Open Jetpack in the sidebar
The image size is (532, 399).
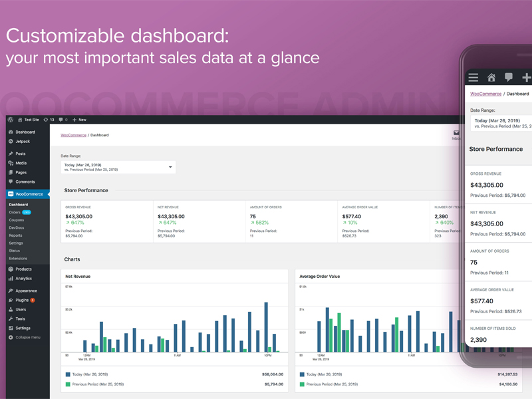click(x=23, y=142)
